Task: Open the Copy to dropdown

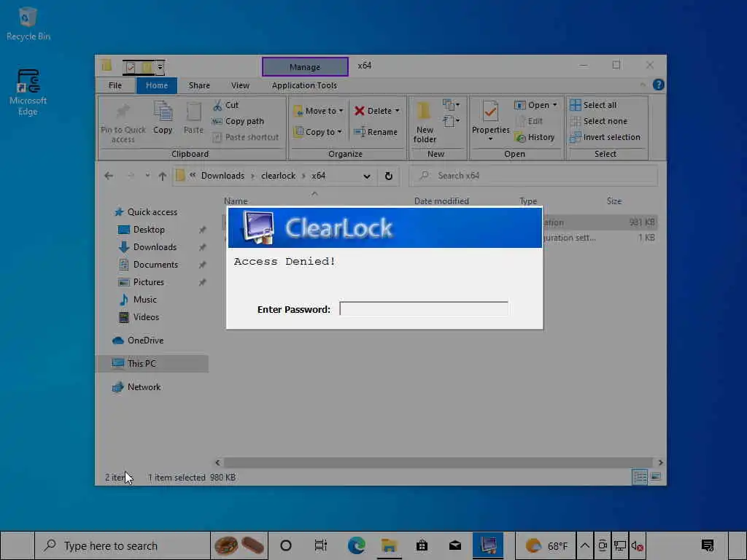Action: click(318, 132)
